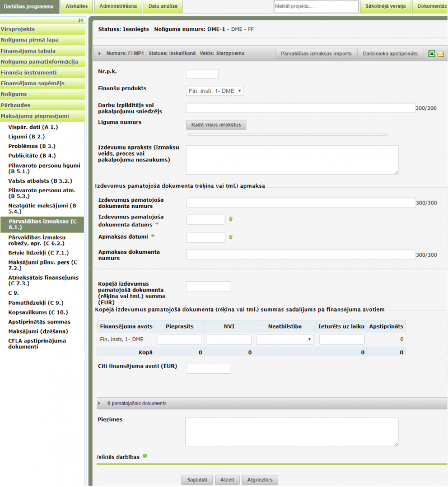Image resolution: width=448 pixels, height=487 pixels.
Task: Click Pārvaldības izmaksas imports button
Action: pos(316,54)
